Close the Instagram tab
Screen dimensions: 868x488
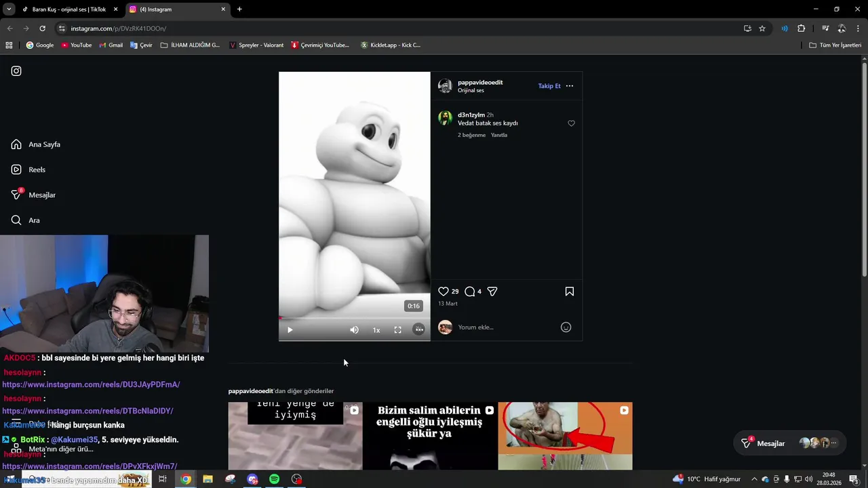223,9
